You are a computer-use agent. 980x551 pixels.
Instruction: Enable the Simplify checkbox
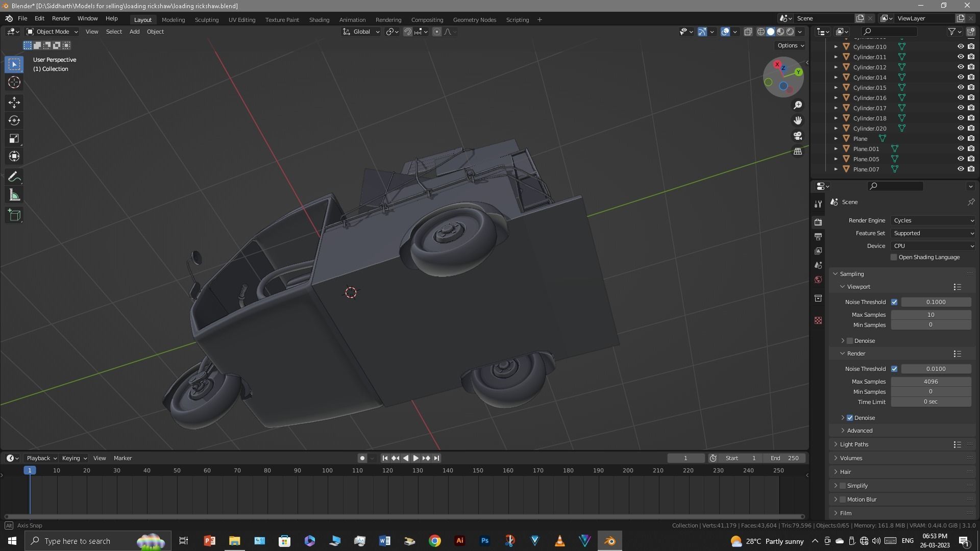843,486
